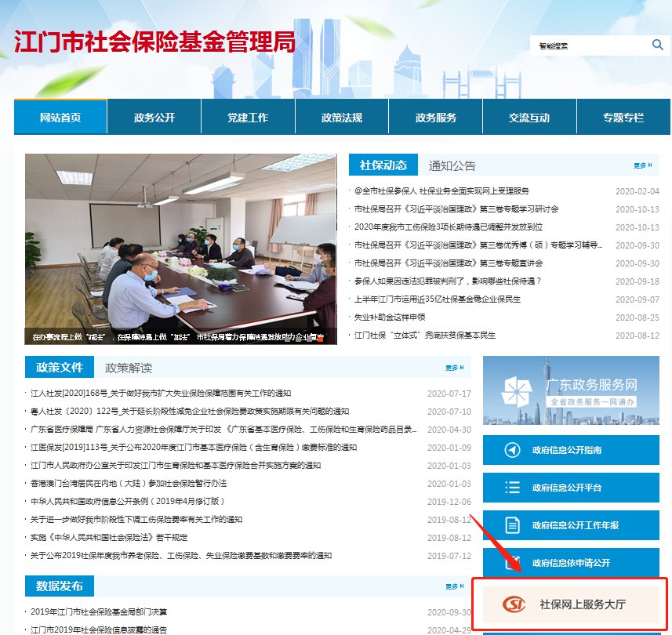672x635 pixels.
Task: Open 江医保发[2019]113号 缴费标准 notice
Action: click(x=193, y=447)
